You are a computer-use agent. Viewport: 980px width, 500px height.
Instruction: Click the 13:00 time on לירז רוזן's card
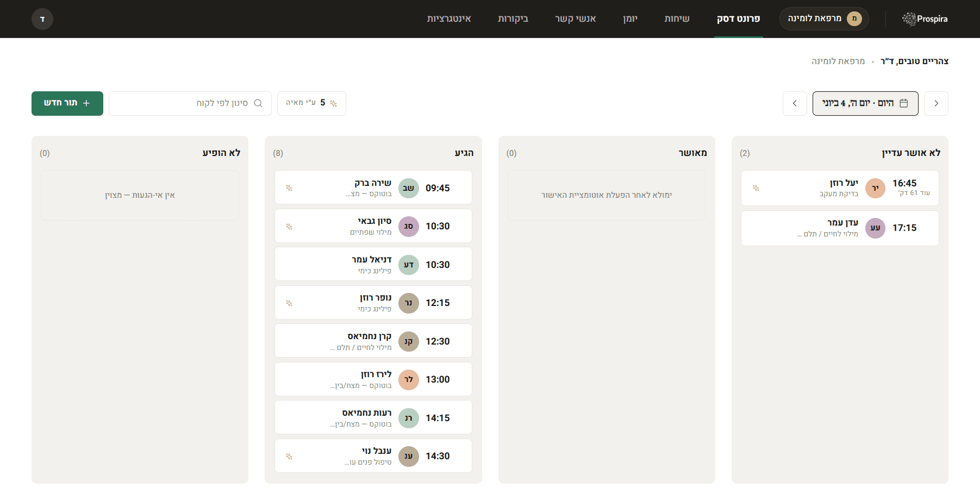(x=438, y=379)
